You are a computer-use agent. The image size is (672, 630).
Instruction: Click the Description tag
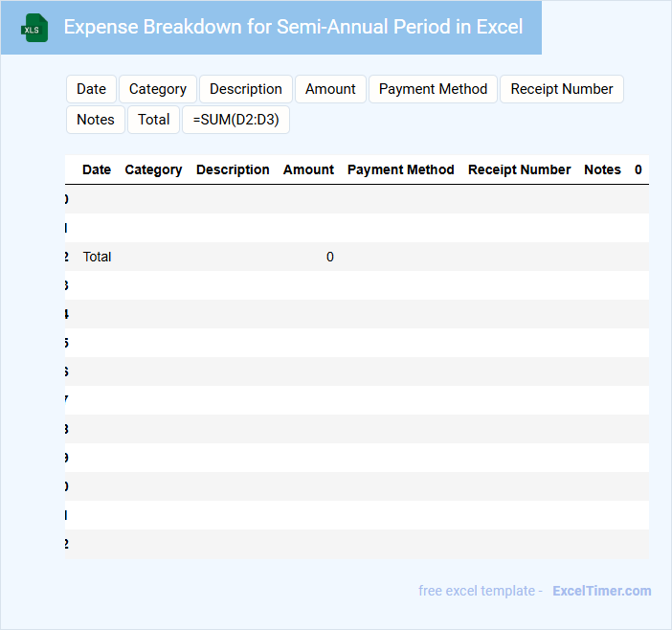point(246,89)
